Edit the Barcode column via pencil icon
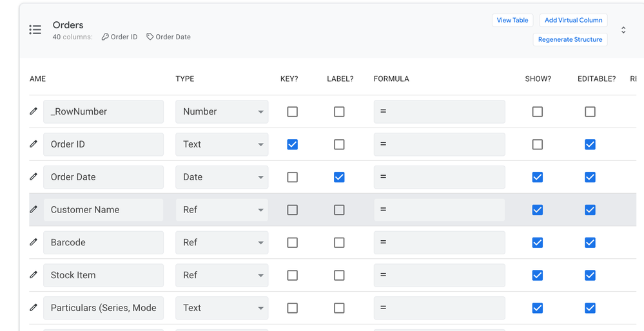644x331 pixels. (x=34, y=242)
